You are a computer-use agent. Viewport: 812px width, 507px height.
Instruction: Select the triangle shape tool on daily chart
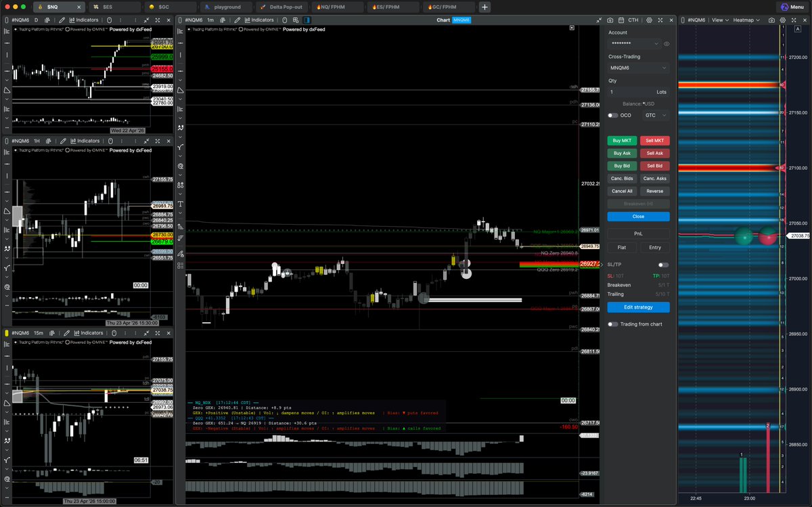click(x=7, y=89)
